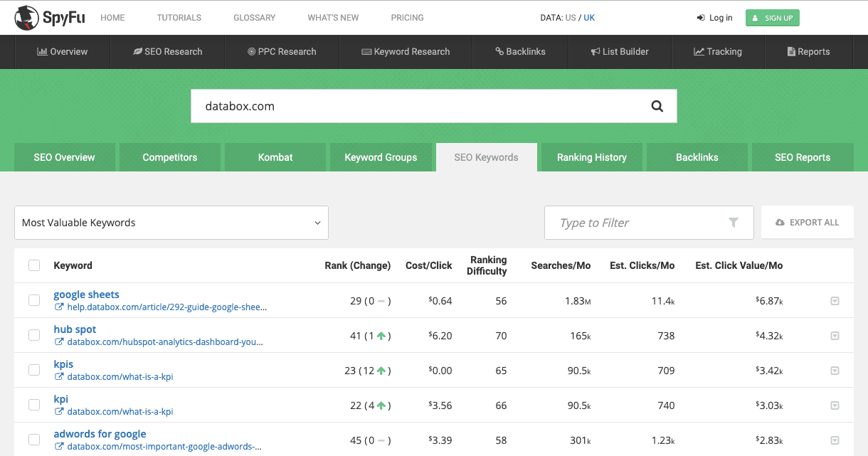Image resolution: width=868 pixels, height=456 pixels.
Task: Tick the select-all checkbox in table header
Action: (34, 265)
